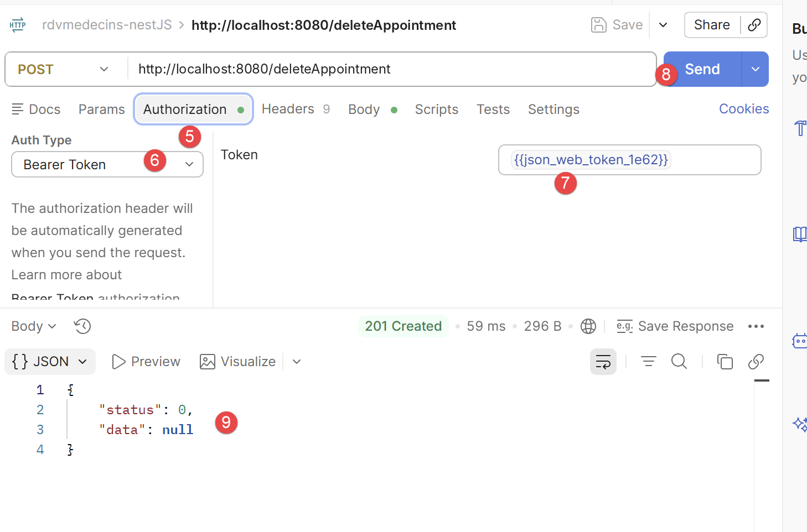Expand the JSON format selector
807x532 pixels.
point(50,362)
